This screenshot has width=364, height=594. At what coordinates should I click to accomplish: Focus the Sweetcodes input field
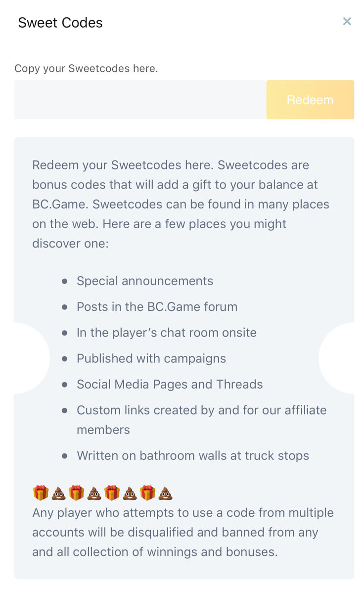coord(140,99)
